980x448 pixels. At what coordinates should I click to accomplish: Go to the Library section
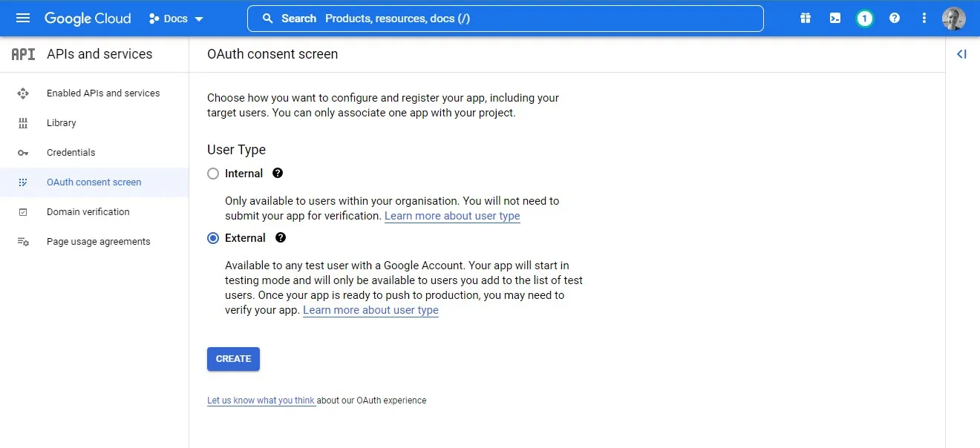point(62,122)
